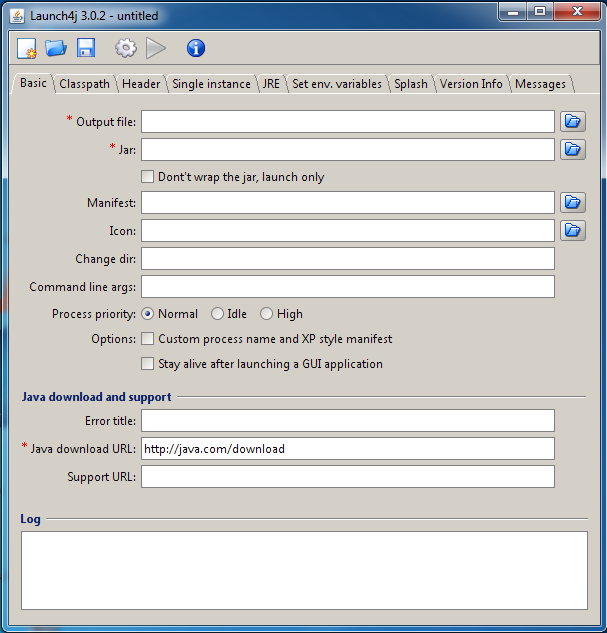Click the Java download URL field
This screenshot has width=607, height=633.
pos(348,449)
